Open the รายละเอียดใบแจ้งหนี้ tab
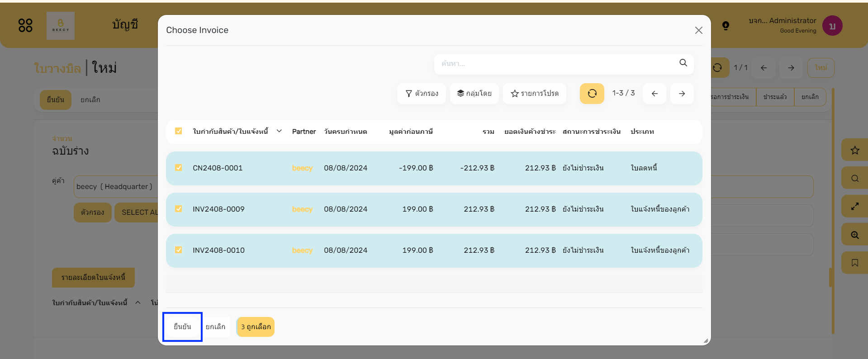This screenshot has width=868, height=359. 93,278
